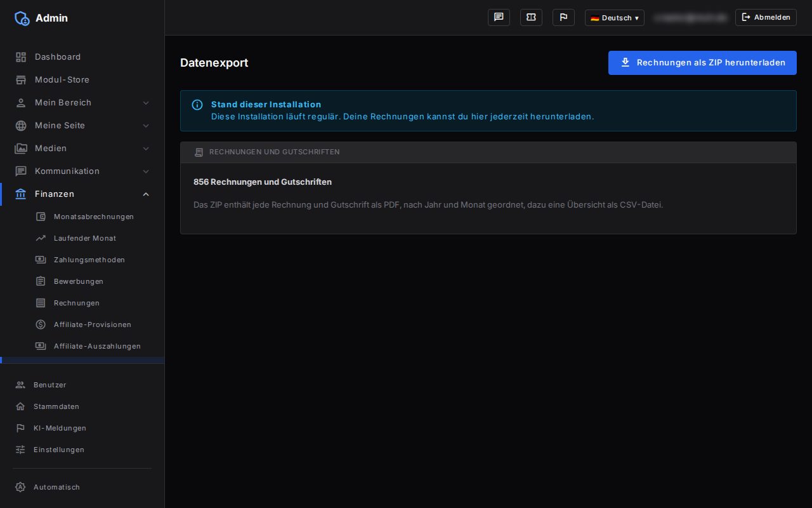Click the 'Stand dieser Installation' banner title
This screenshot has height=508, width=812.
pyautogui.click(x=266, y=104)
